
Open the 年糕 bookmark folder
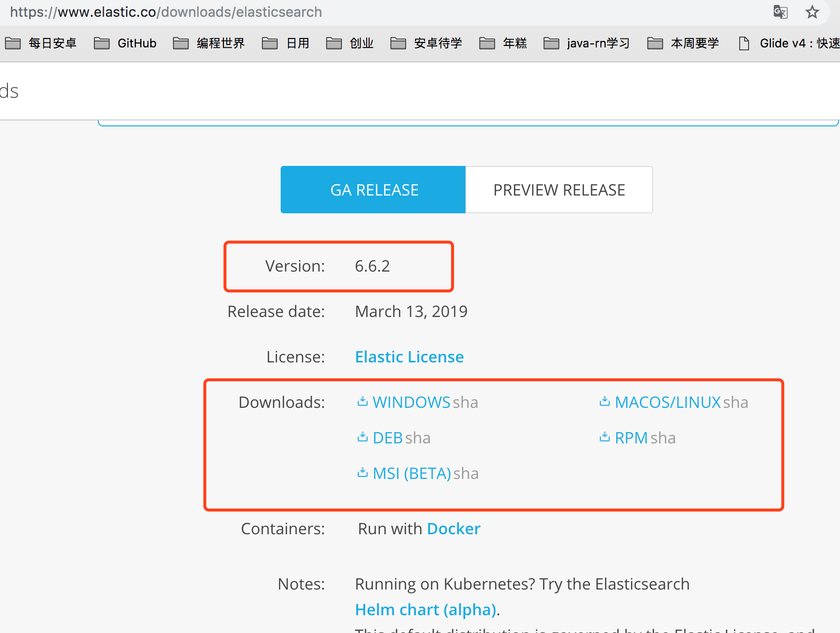[x=503, y=43]
